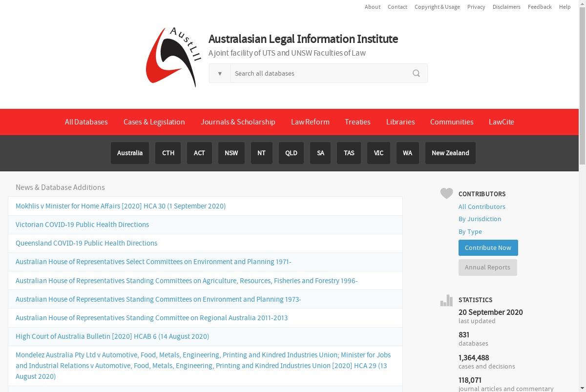Focus the Search all databases field
Image resolution: width=586 pixels, height=392 pixels.
(319, 73)
